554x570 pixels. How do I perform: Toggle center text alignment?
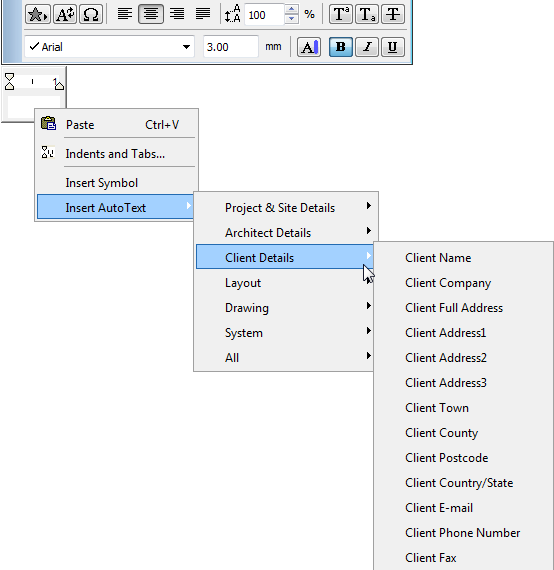point(150,14)
